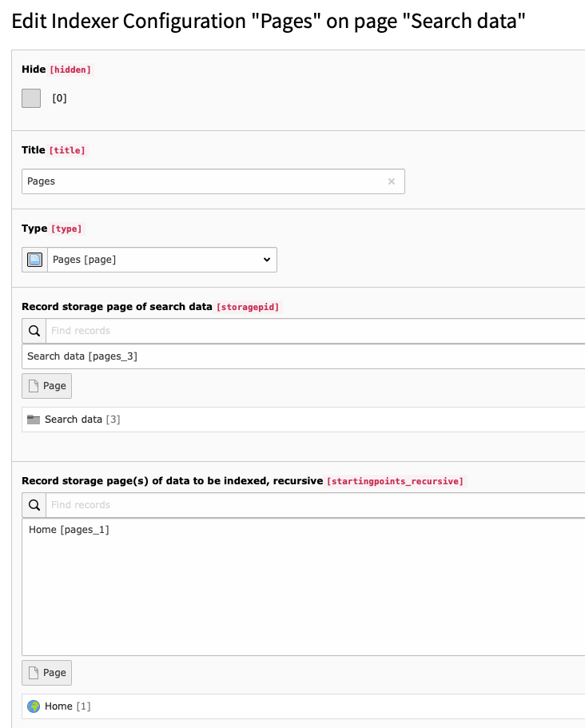Click the Page button under the storage page field

coord(46,385)
